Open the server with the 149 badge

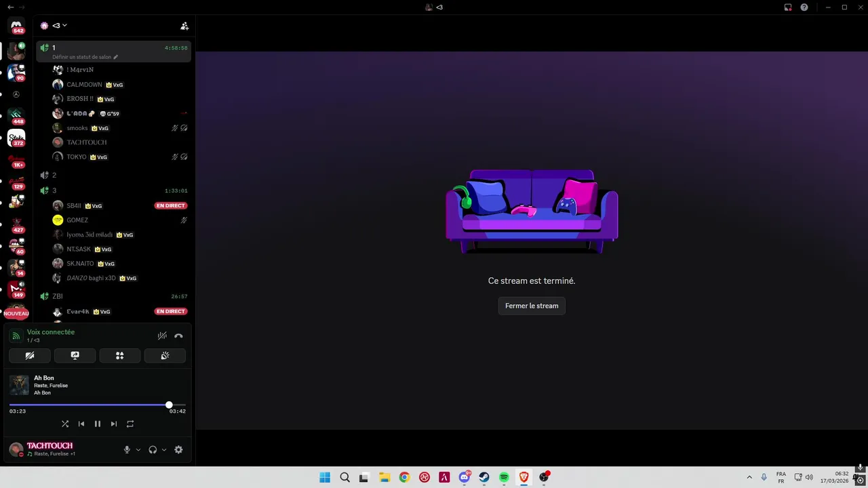(16, 289)
